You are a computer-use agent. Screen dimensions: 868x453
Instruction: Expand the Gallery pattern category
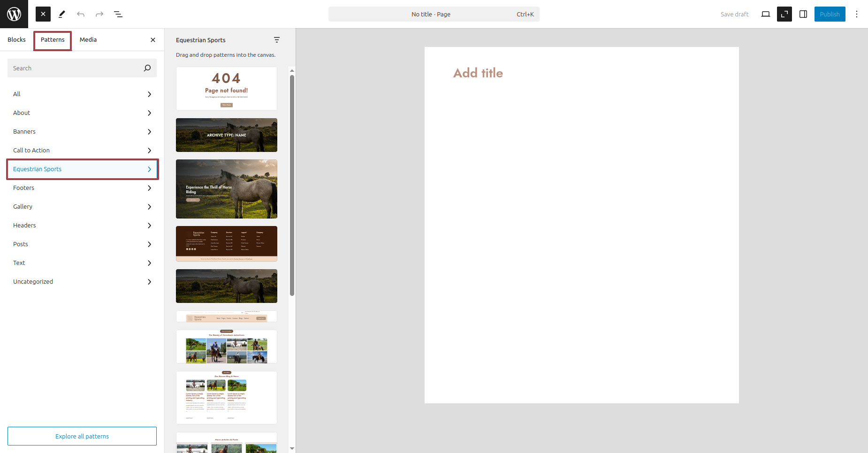[82, 207]
